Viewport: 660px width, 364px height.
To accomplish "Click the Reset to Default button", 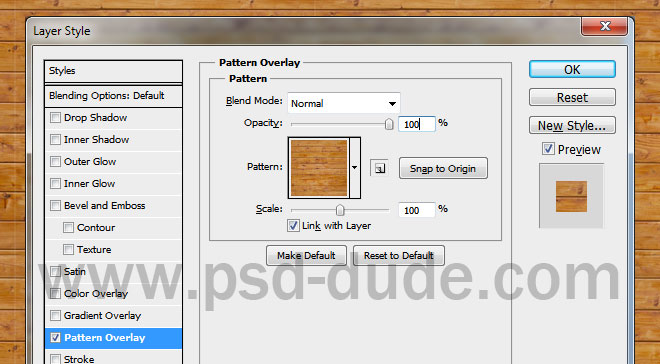I will [x=399, y=255].
